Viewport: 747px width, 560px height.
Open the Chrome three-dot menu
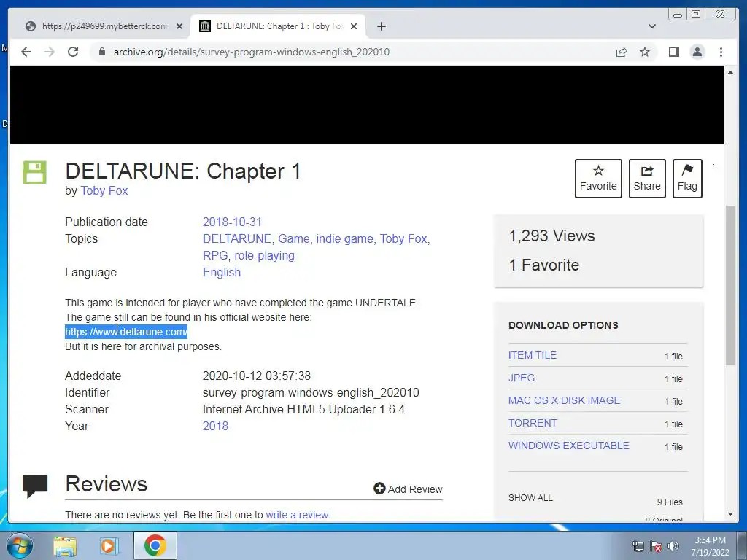coord(721,52)
